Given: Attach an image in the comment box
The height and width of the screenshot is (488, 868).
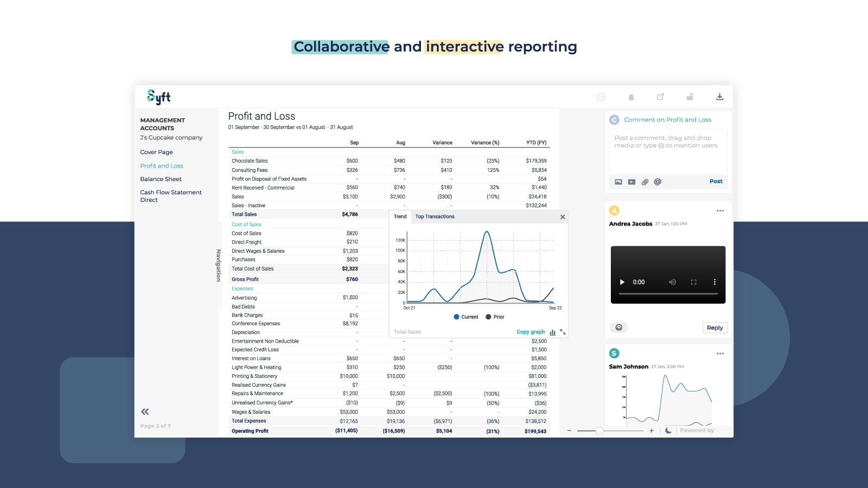Looking at the screenshot, I should (618, 182).
